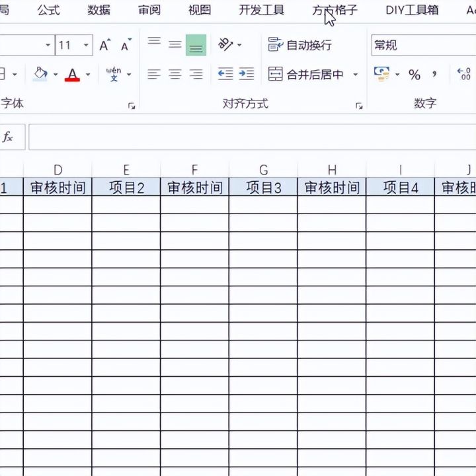Open the borders dropdown arrow

pyautogui.click(x=15, y=74)
